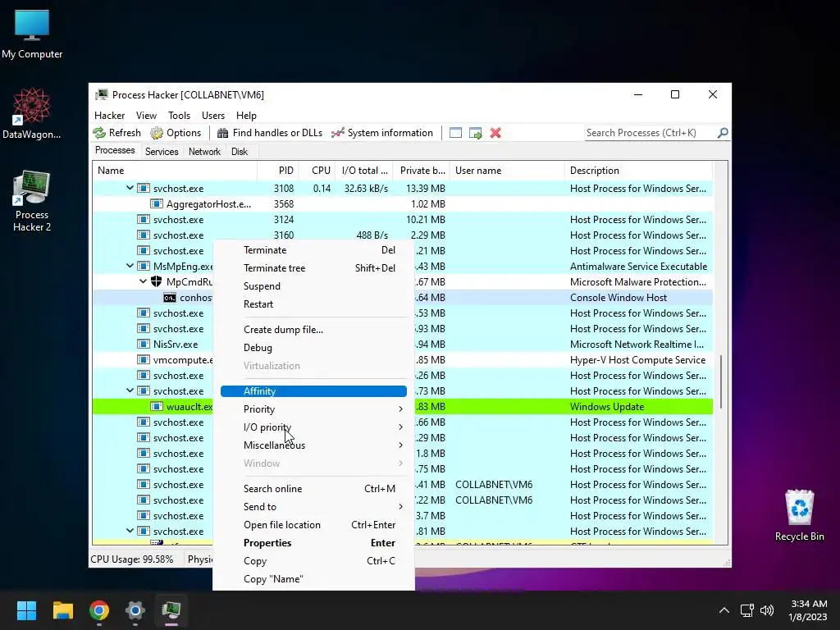The image size is (840, 630).
Task: Choose Affinity in the context menu
Action: pos(313,391)
